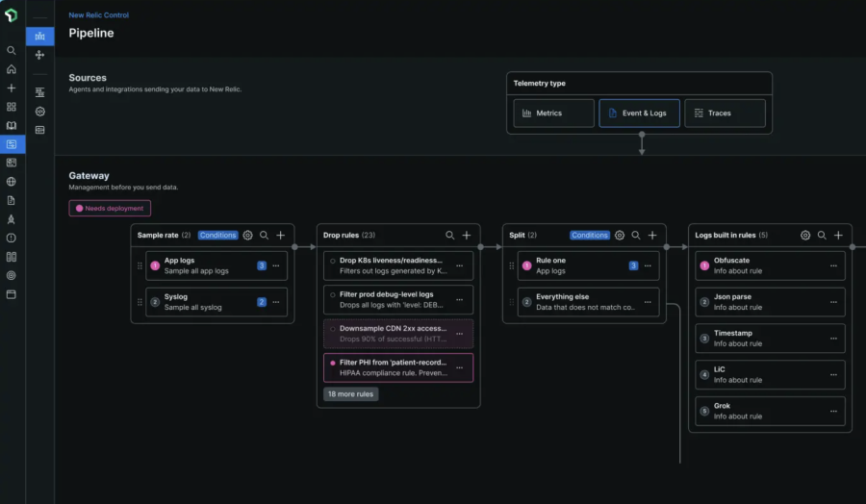Add a new Drop rule
The width and height of the screenshot is (866, 504).
click(x=466, y=235)
